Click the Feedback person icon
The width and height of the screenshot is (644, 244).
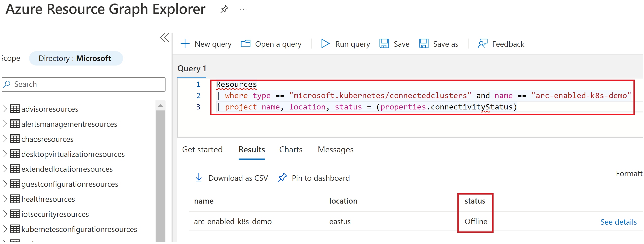[x=482, y=44]
